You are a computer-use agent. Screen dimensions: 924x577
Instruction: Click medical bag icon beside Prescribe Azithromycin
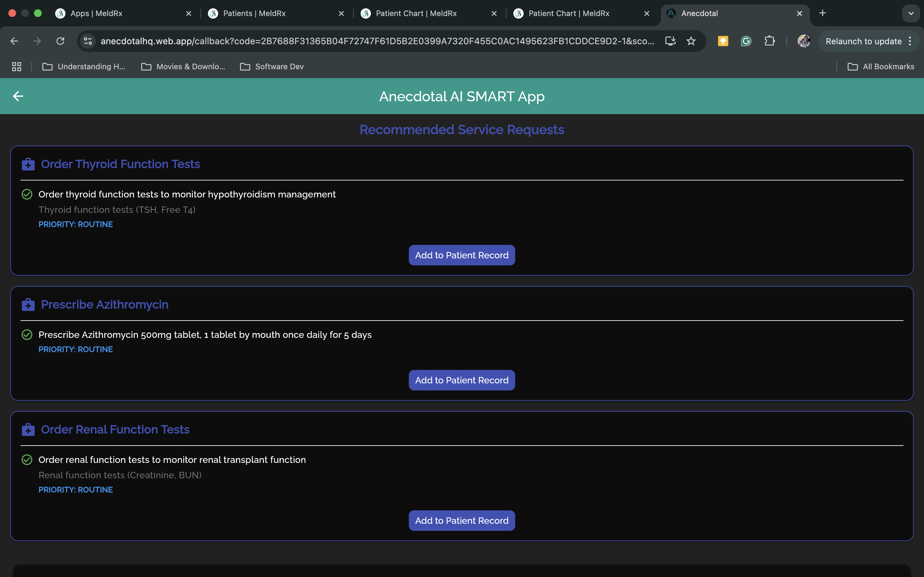[x=28, y=305]
